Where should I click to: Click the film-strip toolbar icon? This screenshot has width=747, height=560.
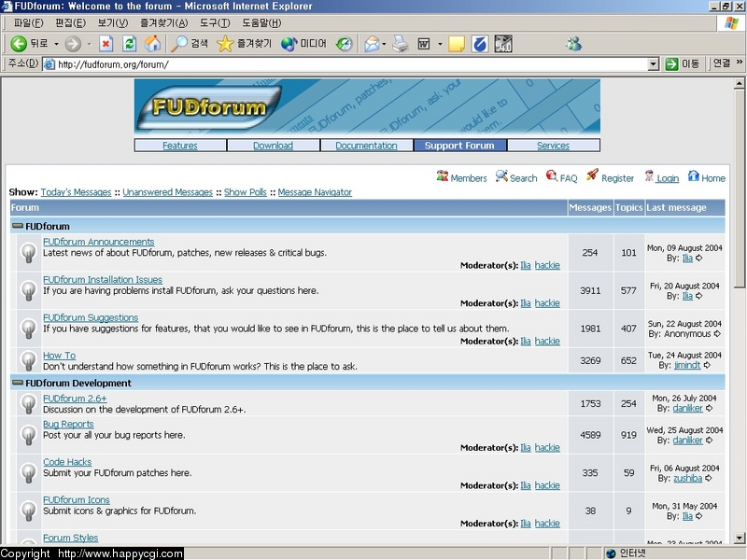503,44
